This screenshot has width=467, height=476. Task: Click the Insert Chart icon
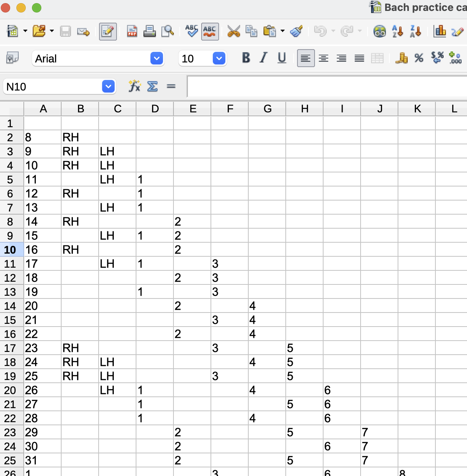[440, 31]
